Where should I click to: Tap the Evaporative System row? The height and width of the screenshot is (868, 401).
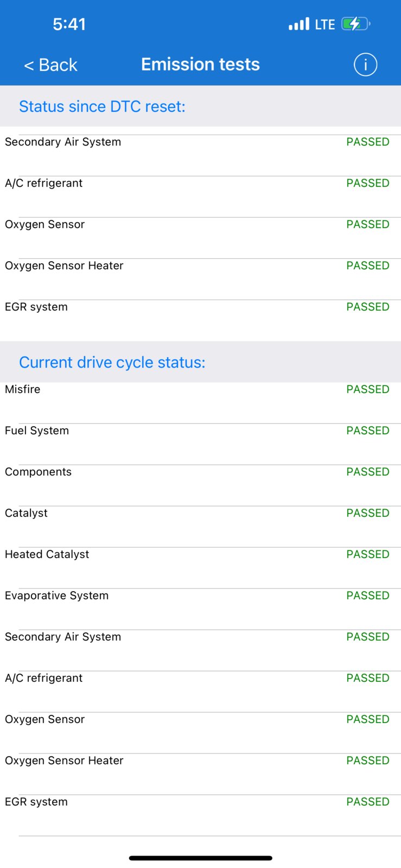[200, 609]
